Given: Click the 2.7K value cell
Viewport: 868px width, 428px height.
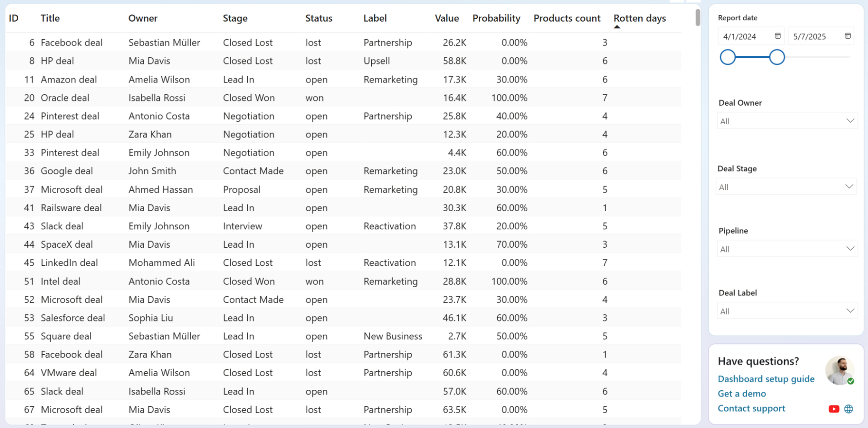Looking at the screenshot, I should tap(457, 336).
